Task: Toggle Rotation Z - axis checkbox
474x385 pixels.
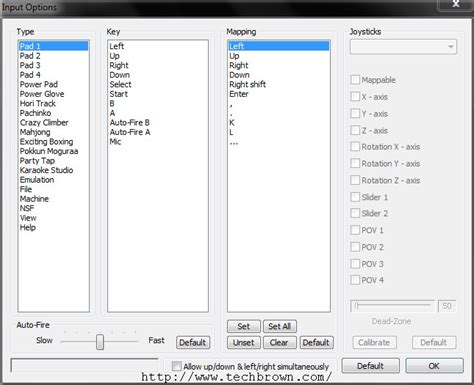Action: tap(355, 180)
